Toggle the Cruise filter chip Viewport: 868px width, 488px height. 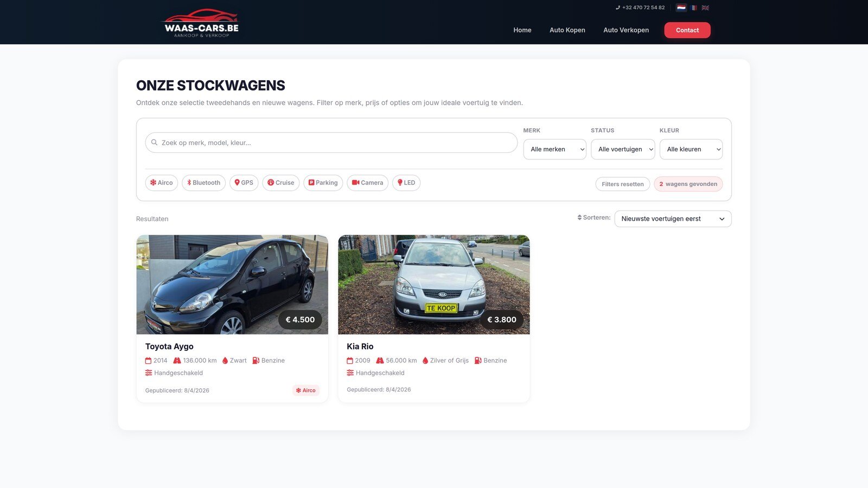click(x=281, y=183)
